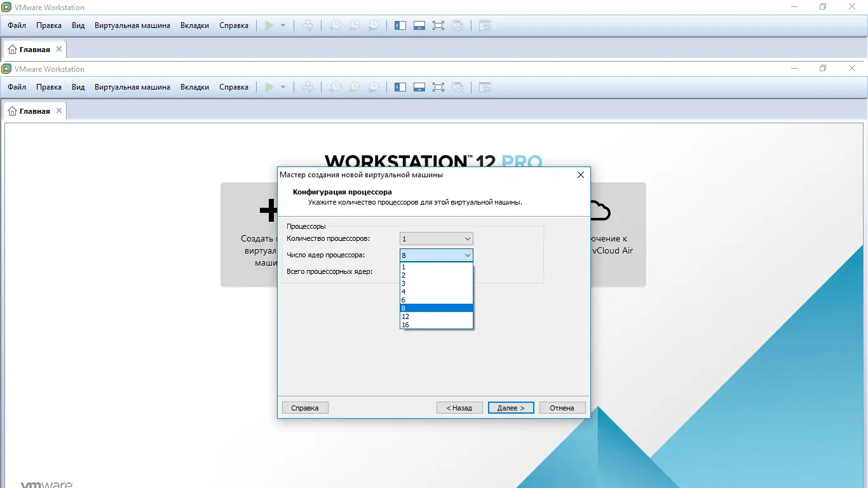
Task: Console view icon in upper window toolbar
Action: pos(485,26)
